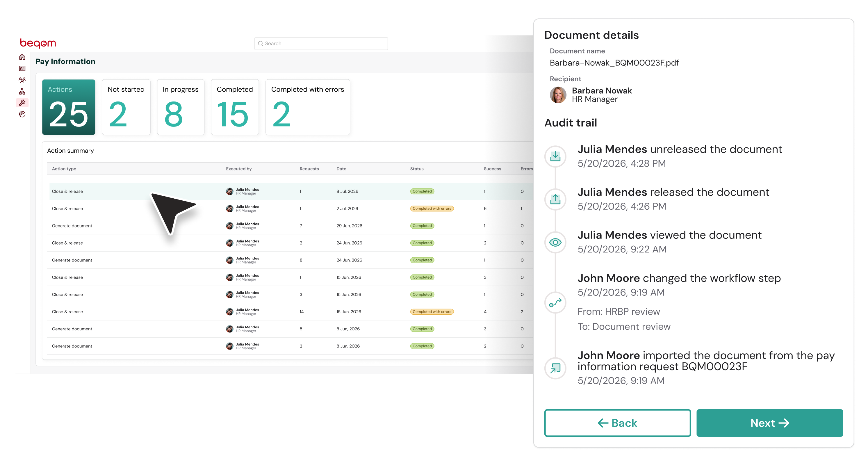The width and height of the screenshot is (868, 456).
Task: Select the highlighted wrench tools sidebar icon
Action: click(22, 103)
